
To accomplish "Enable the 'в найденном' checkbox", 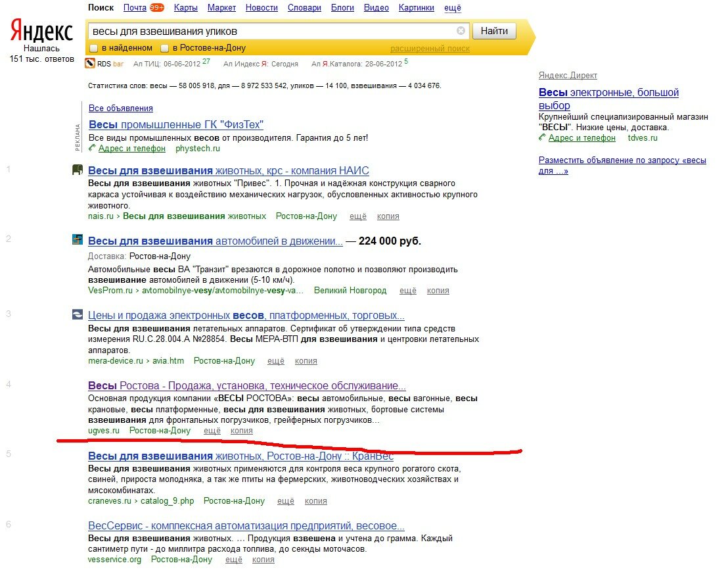I will click(x=94, y=48).
